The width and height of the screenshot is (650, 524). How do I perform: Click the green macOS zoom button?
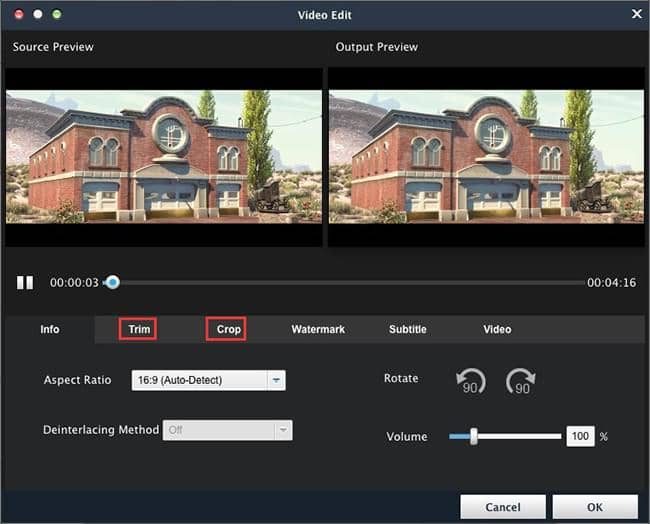[x=57, y=15]
